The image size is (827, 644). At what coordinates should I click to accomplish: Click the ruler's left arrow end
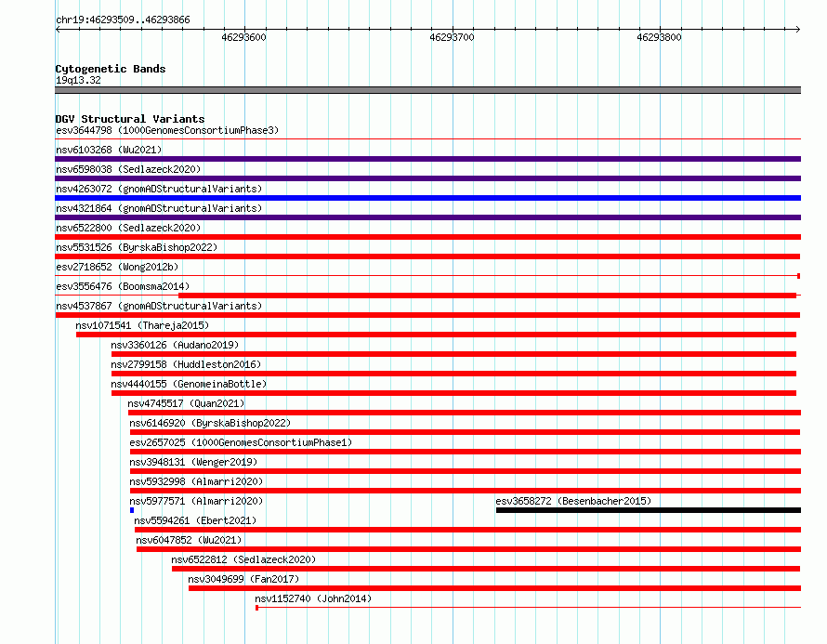point(58,29)
